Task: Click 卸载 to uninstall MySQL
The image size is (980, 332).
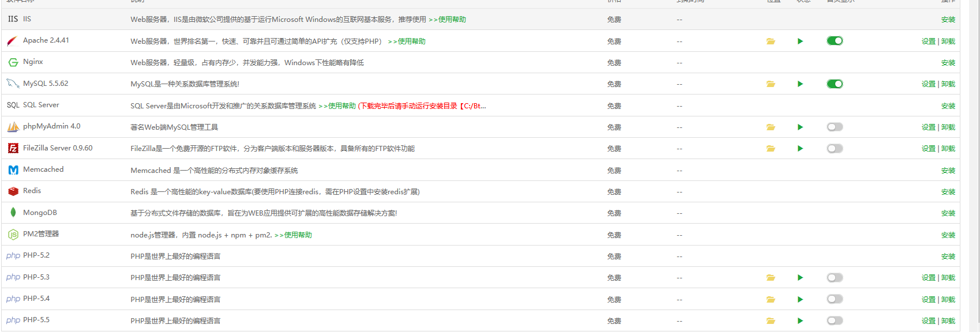Action: (x=948, y=84)
